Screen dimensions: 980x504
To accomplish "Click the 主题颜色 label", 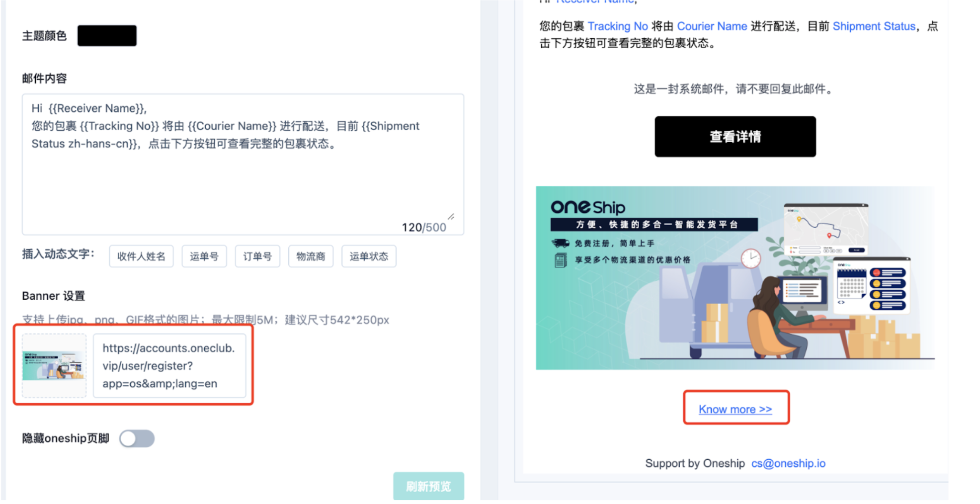I will pyautogui.click(x=44, y=36).
